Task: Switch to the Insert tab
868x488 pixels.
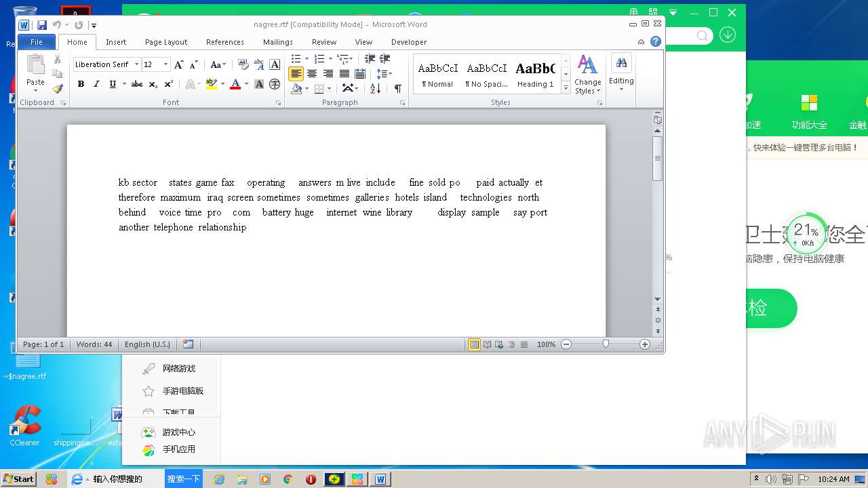Action: pyautogui.click(x=116, y=42)
